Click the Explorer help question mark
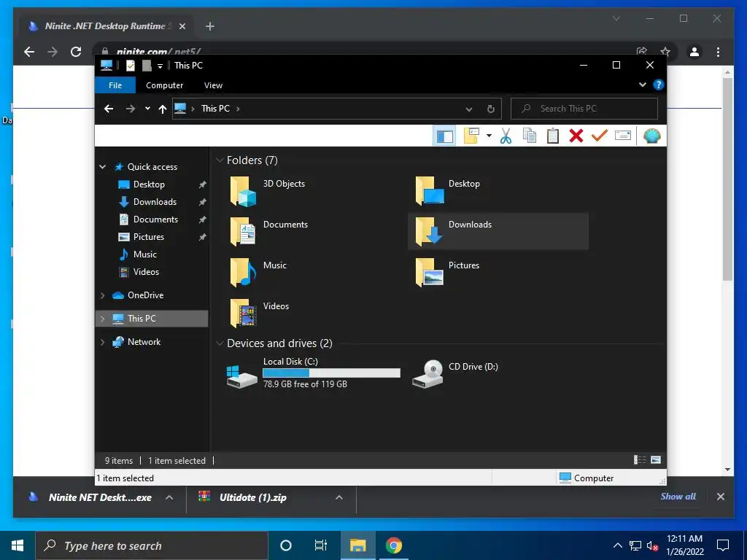Viewport: 747px width, 560px height. click(659, 85)
